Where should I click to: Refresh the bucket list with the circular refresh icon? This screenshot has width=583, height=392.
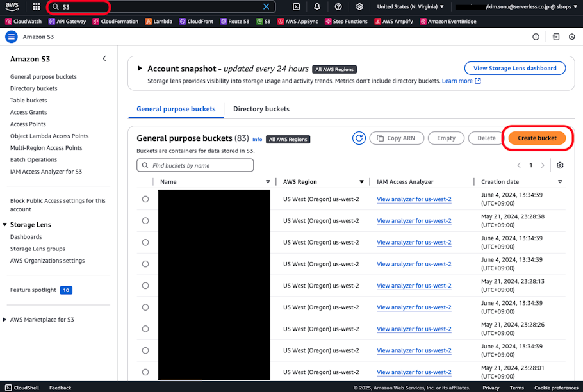(x=359, y=138)
